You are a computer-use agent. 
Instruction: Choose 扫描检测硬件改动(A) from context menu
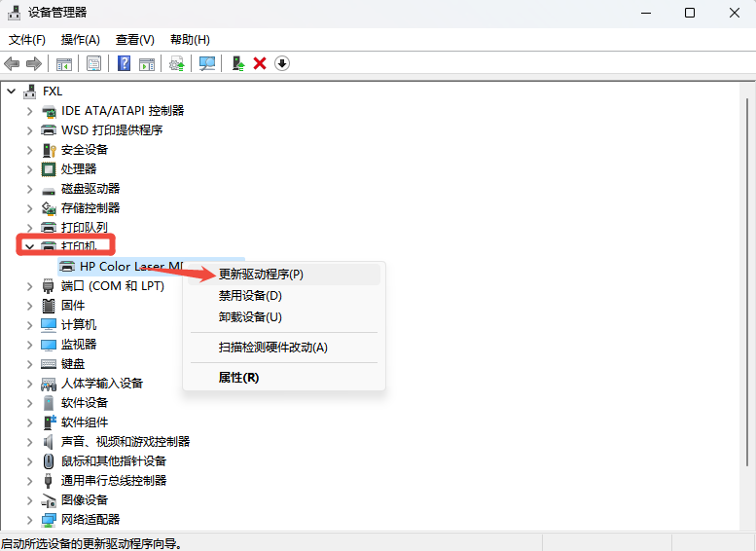(x=283, y=348)
